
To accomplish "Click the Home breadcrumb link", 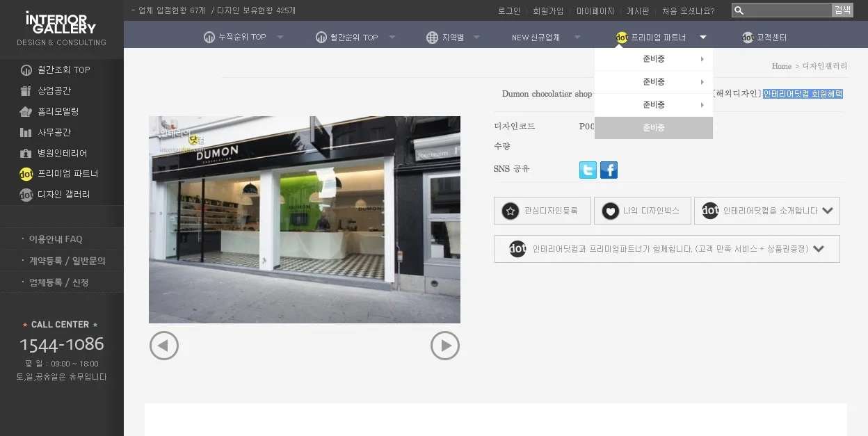I will 782,66.
